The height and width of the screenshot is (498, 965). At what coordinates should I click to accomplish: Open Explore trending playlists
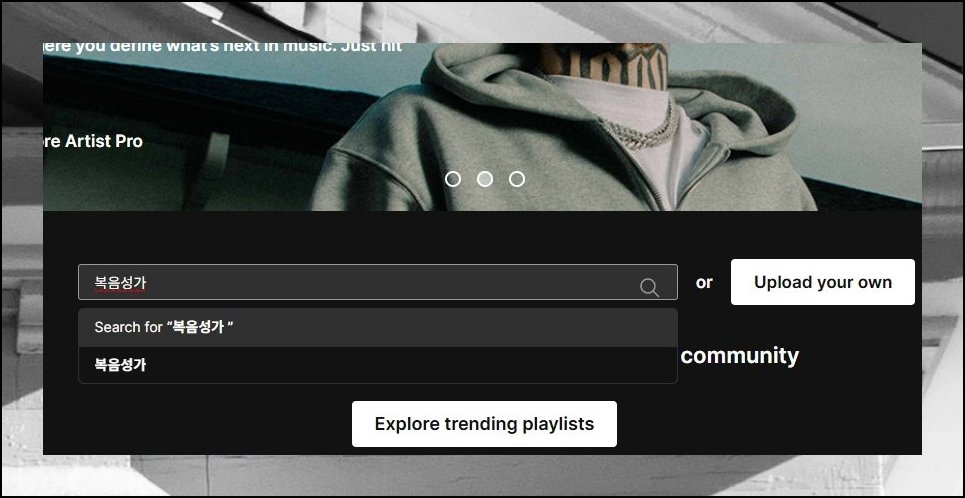click(x=484, y=424)
